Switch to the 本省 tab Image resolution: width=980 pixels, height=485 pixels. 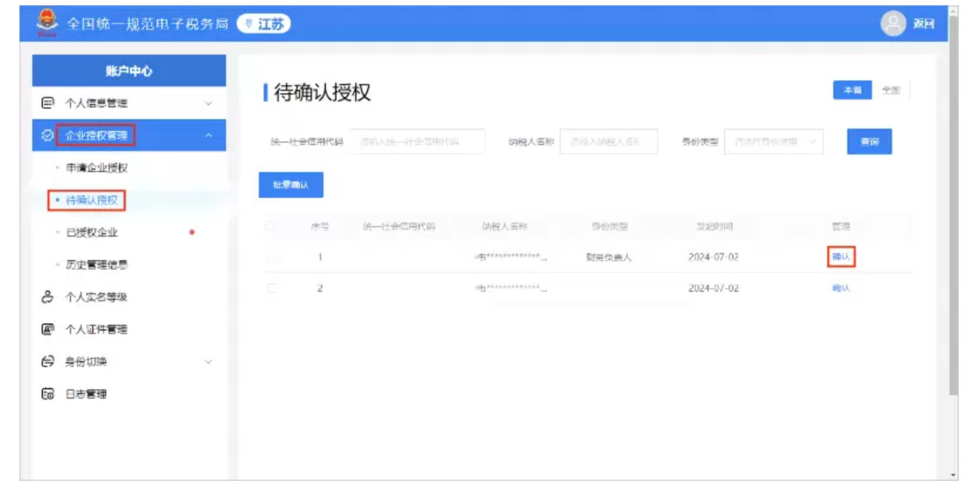[852, 90]
